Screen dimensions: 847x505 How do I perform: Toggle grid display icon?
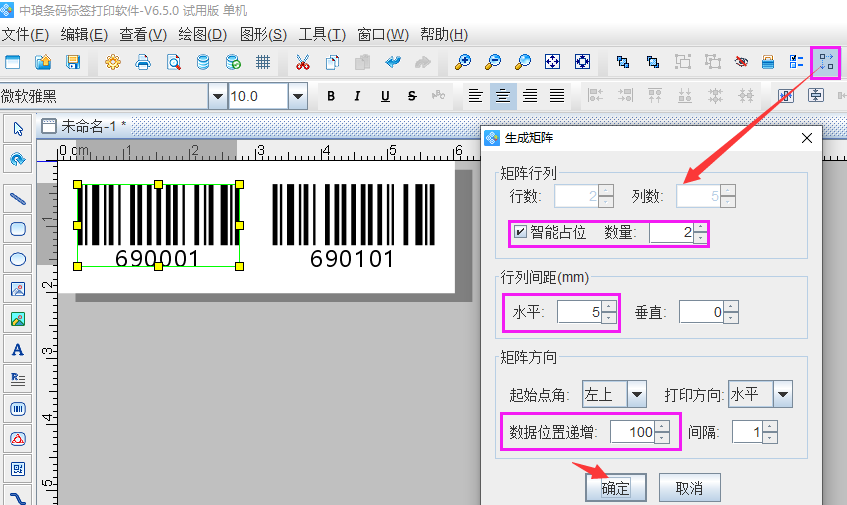tap(263, 62)
